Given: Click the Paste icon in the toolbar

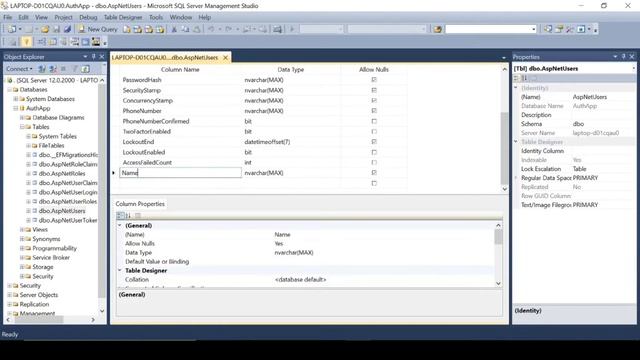Looking at the screenshot, I should [x=197, y=29].
